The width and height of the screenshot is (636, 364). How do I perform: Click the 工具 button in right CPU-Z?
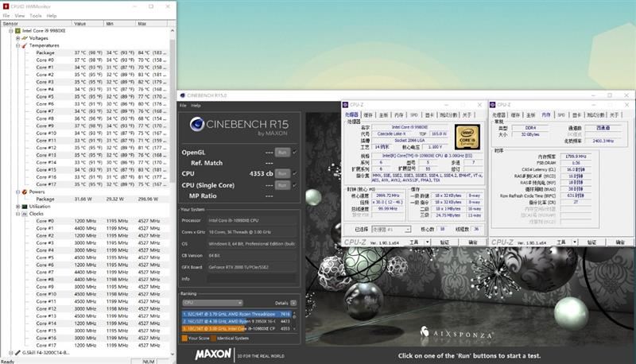click(561, 242)
